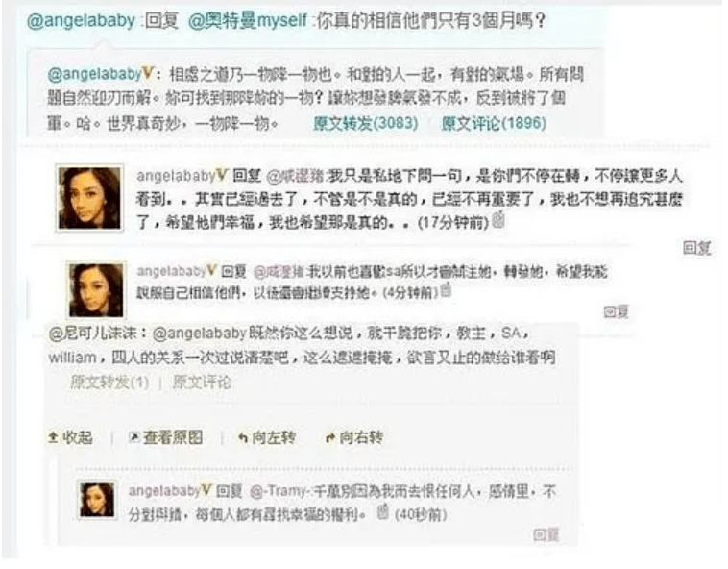Open first angelababy avatar thumbnail
This screenshot has width=728, height=569.
click(x=89, y=198)
